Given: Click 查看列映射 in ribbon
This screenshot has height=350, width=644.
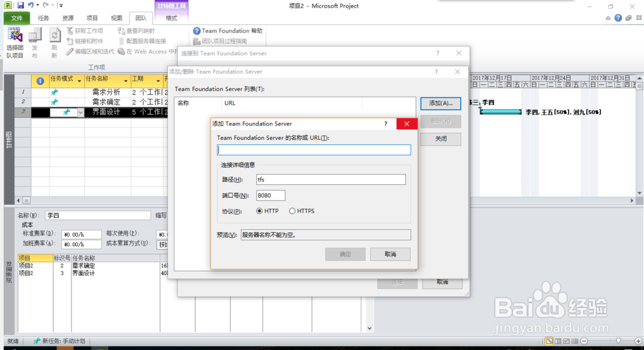Looking at the screenshot, I should pos(137,31).
